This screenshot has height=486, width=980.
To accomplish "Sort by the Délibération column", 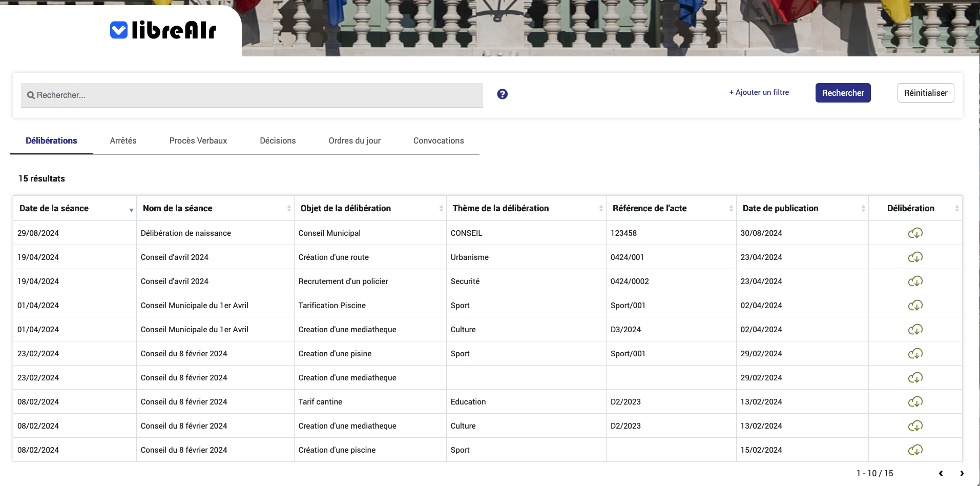I will pos(915,208).
